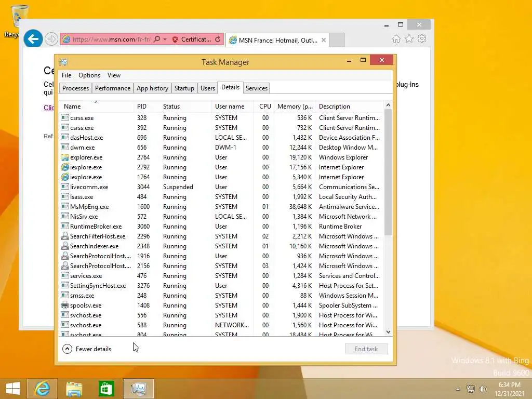Open File Explorer from the taskbar
532x399 pixels.
[74, 389]
